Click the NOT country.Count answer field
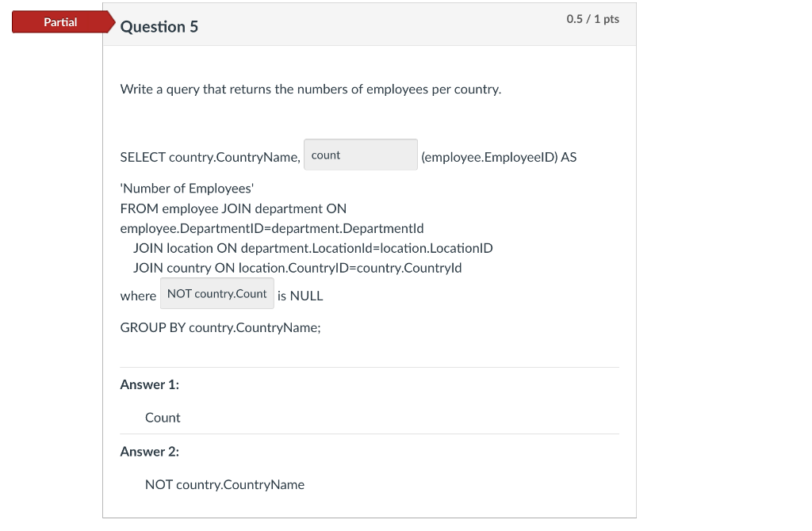This screenshot has width=812, height=531. coord(216,293)
